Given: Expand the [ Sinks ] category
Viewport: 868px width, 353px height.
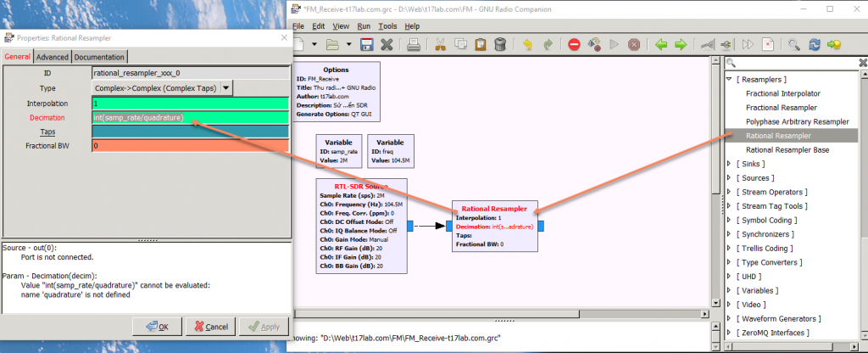Looking at the screenshot, I should 730,164.
